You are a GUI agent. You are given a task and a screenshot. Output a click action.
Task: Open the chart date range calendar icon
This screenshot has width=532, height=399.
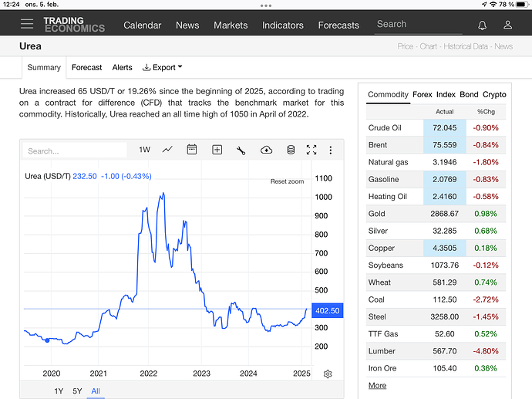click(192, 150)
